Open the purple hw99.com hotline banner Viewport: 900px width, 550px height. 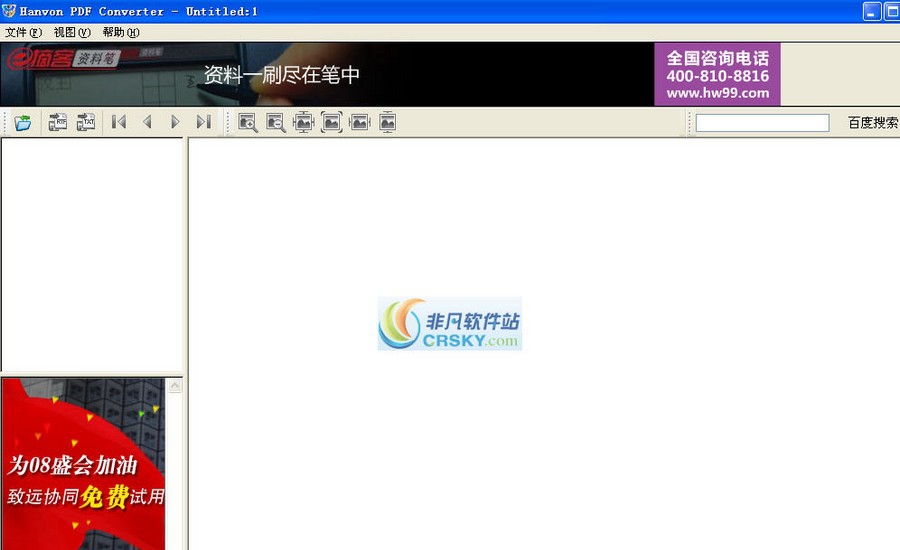pyautogui.click(x=717, y=74)
